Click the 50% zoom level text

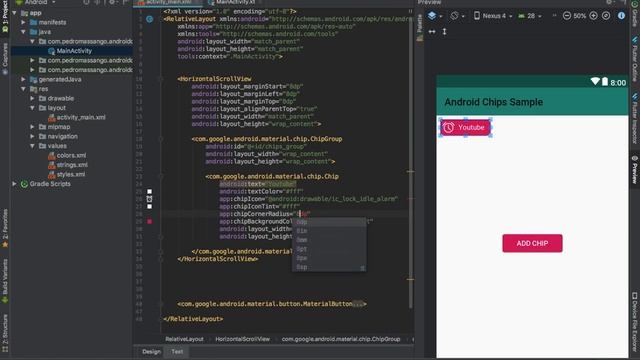click(x=580, y=16)
